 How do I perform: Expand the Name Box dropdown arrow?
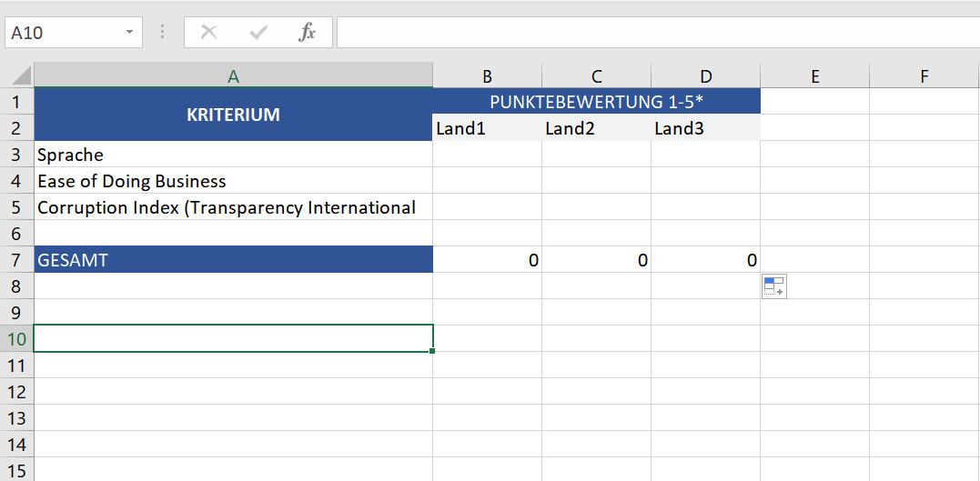pyautogui.click(x=129, y=33)
